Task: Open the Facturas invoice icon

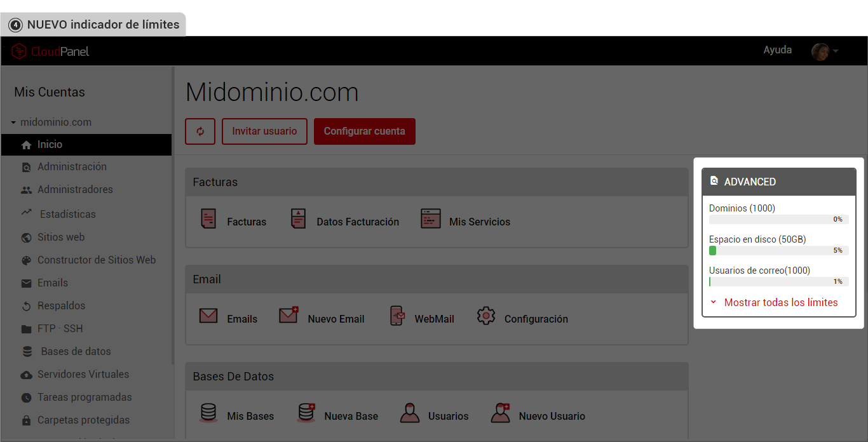Action: click(208, 218)
